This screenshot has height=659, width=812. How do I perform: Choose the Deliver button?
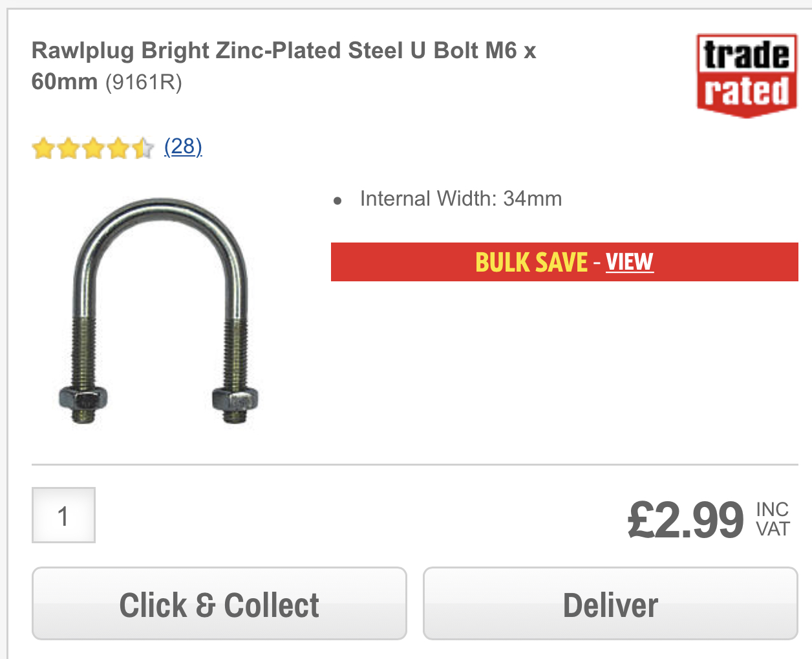click(610, 604)
